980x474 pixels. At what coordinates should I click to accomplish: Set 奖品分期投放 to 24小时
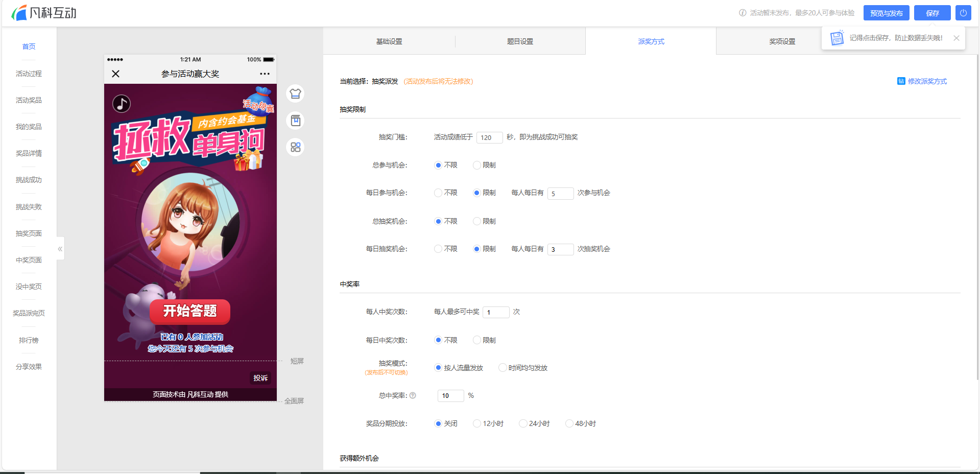[x=523, y=423]
